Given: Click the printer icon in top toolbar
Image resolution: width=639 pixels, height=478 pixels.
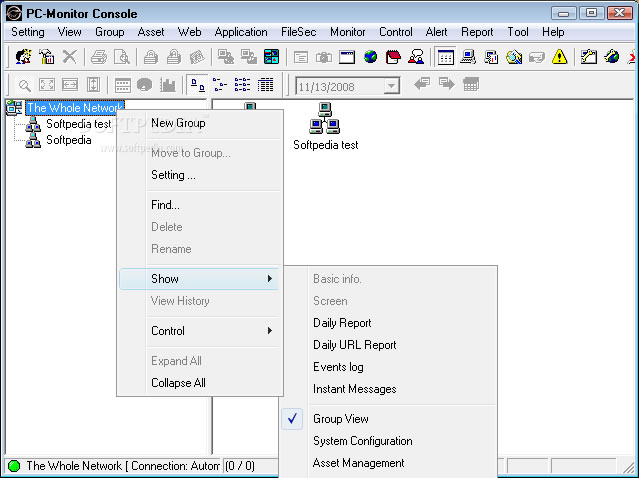Looking at the screenshot, I should point(99,57).
